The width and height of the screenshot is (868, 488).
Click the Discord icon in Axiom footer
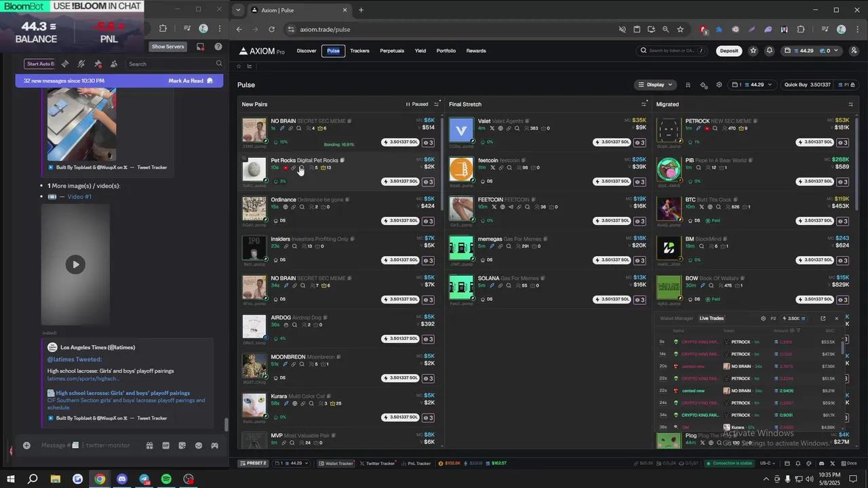coord(821,464)
